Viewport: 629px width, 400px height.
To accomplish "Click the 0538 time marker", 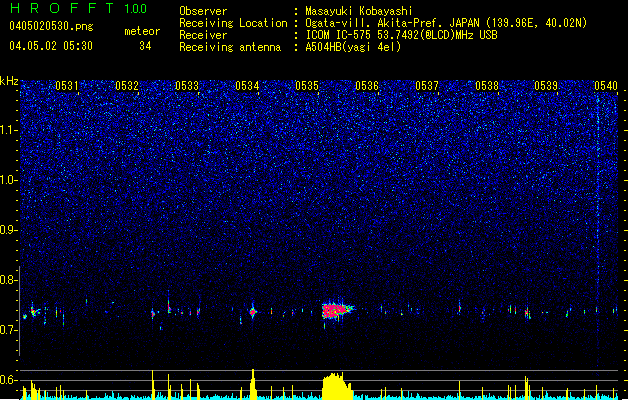I will click(x=487, y=86).
